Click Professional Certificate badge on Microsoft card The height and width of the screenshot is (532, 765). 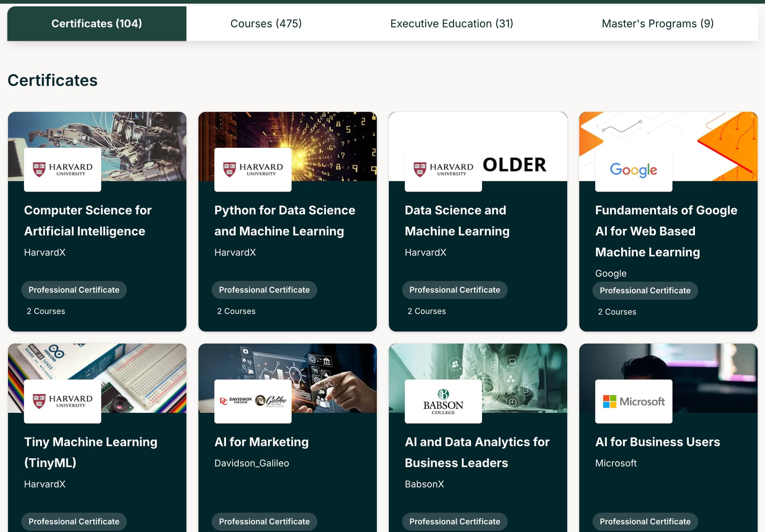coord(645,521)
